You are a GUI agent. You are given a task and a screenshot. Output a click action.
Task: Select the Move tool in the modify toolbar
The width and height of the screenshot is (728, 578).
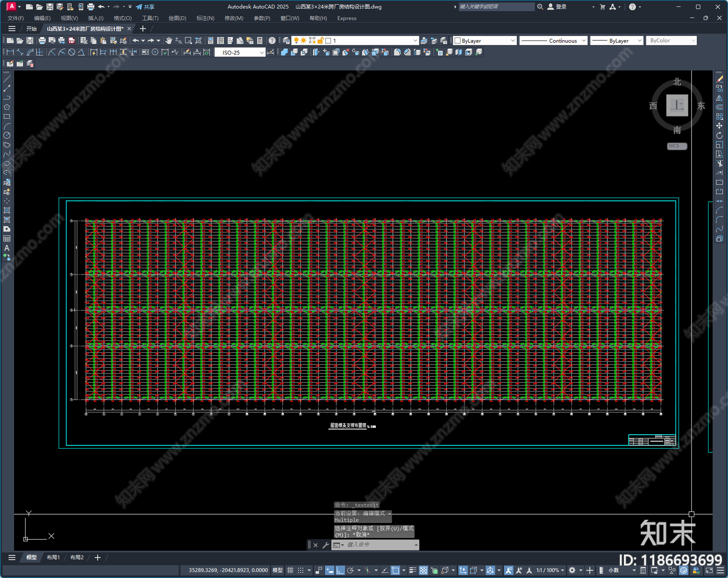(x=719, y=126)
